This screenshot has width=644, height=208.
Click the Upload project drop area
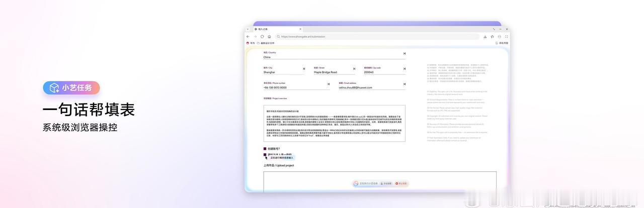(380, 181)
